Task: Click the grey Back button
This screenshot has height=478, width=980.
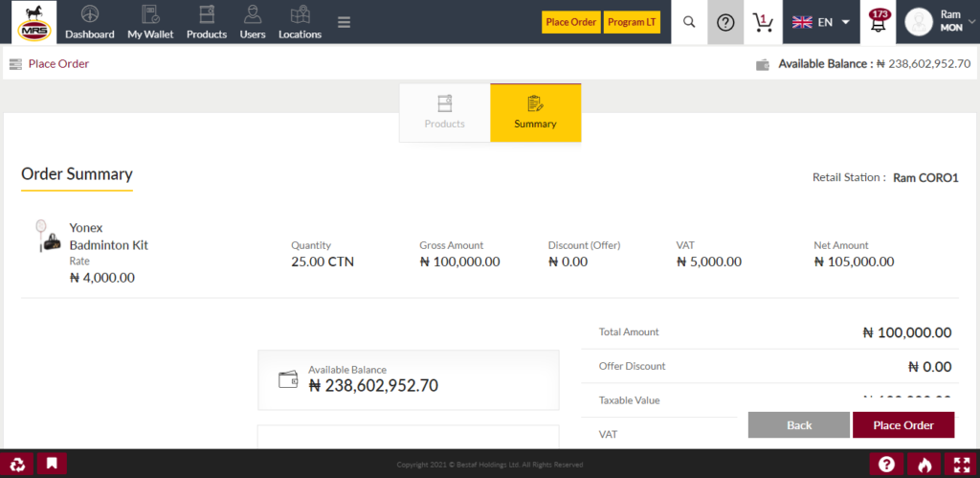Action: [799, 424]
